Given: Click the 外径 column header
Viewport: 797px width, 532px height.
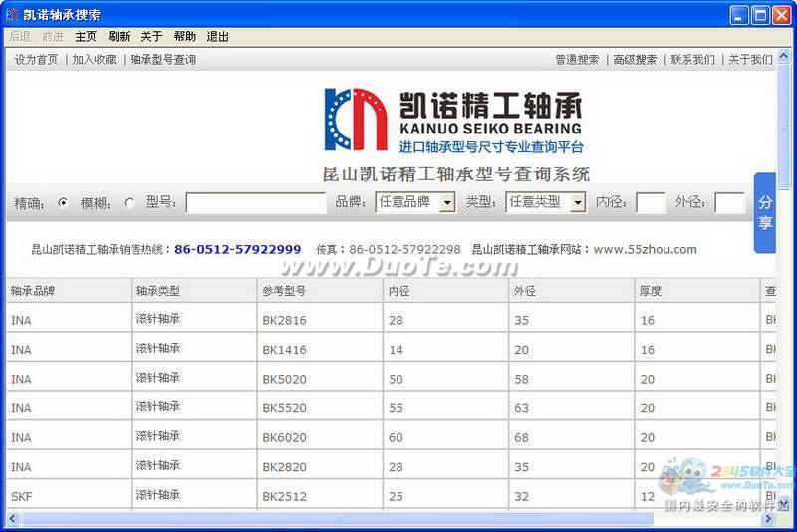Looking at the screenshot, I should coord(571,291).
